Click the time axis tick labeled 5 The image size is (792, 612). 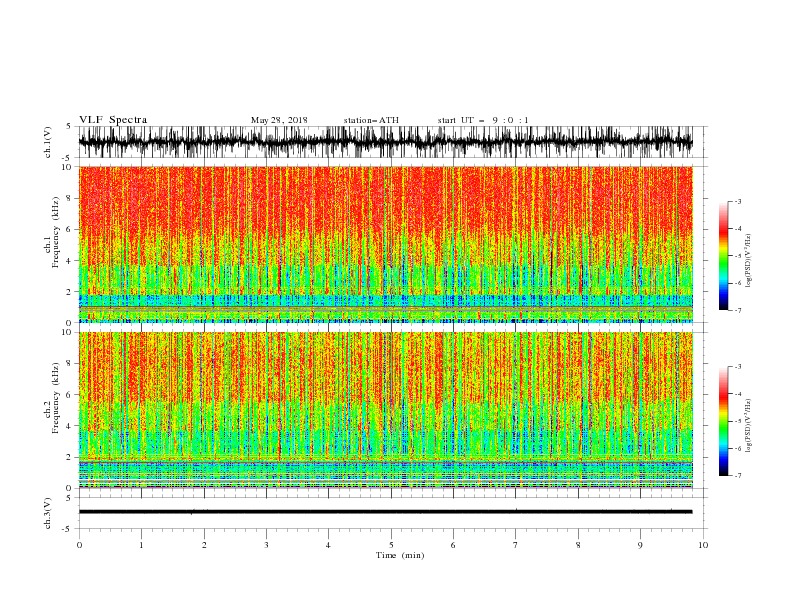[x=391, y=545]
